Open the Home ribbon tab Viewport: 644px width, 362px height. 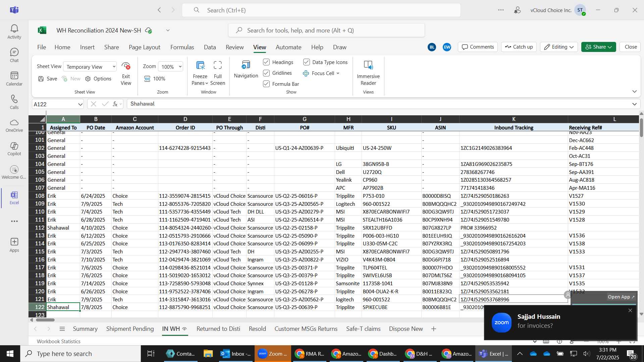tap(62, 47)
